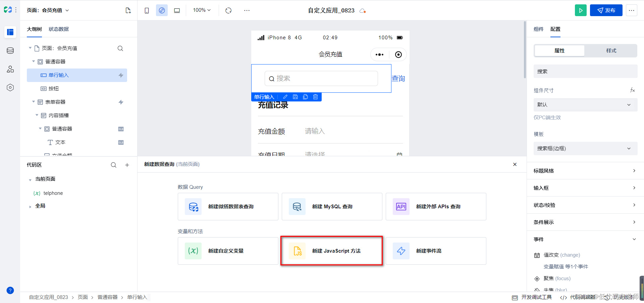The image size is (644, 303).
Task: Open component size 默认 dropdown
Action: [585, 105]
